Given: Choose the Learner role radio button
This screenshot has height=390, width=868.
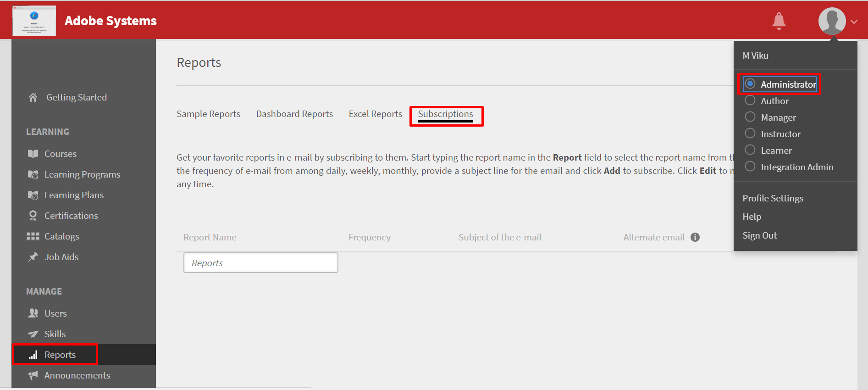Looking at the screenshot, I should [x=750, y=150].
